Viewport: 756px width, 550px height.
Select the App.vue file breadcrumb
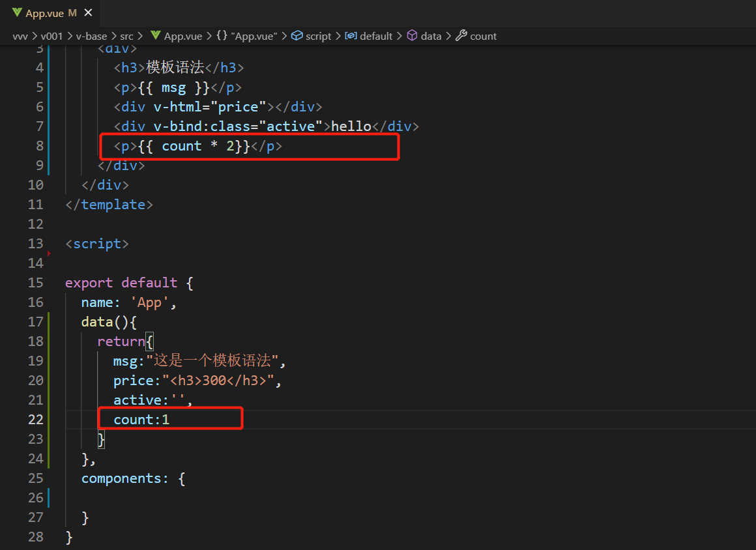[x=183, y=36]
